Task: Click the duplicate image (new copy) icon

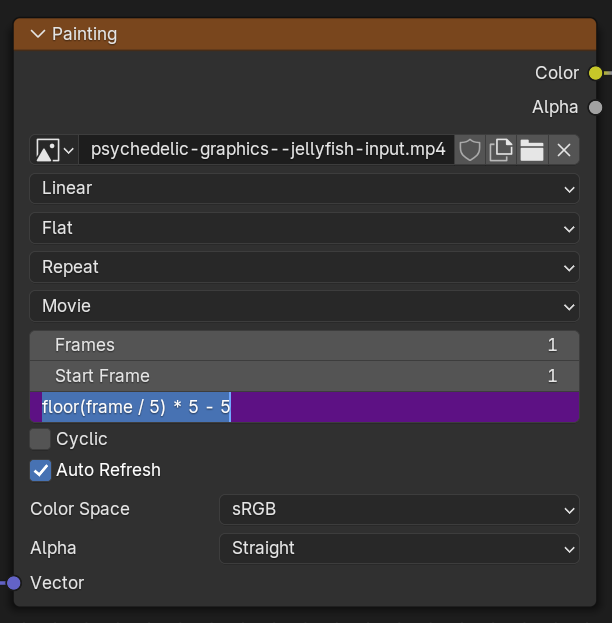Action: (x=501, y=150)
